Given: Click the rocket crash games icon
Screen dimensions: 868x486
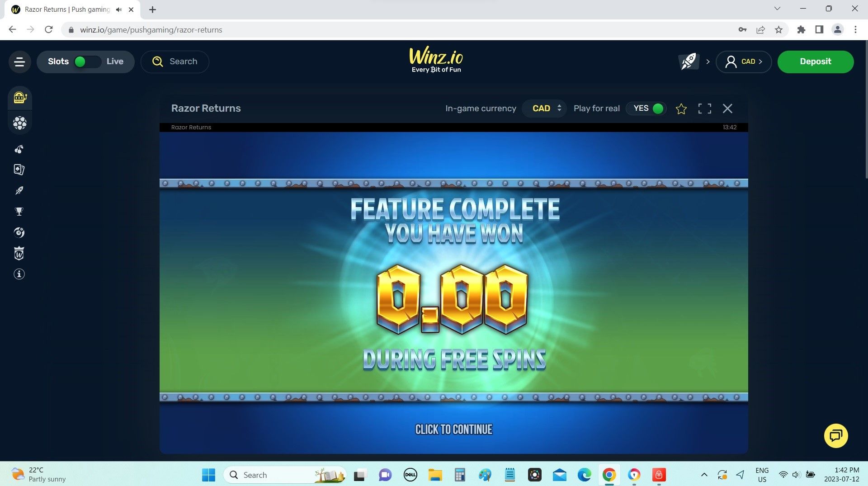Looking at the screenshot, I should tap(19, 190).
